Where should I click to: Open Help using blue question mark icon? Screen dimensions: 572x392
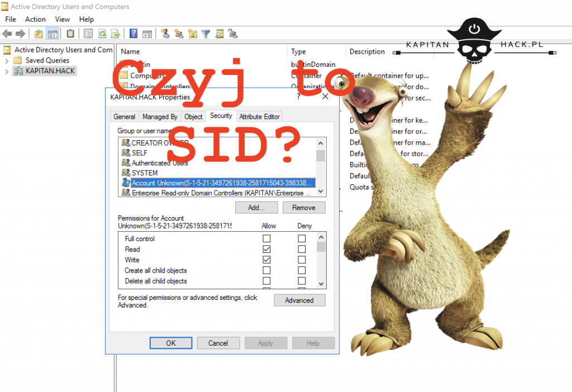134,34
